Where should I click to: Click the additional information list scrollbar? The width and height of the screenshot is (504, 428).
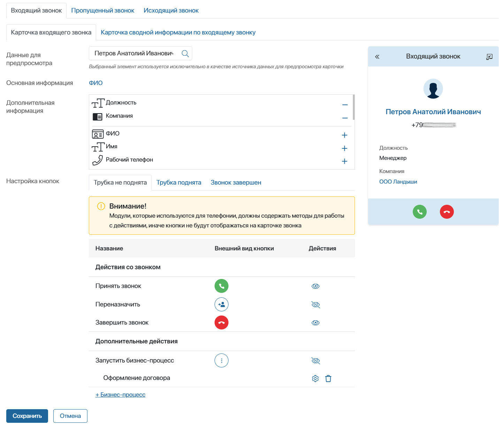tap(354, 107)
